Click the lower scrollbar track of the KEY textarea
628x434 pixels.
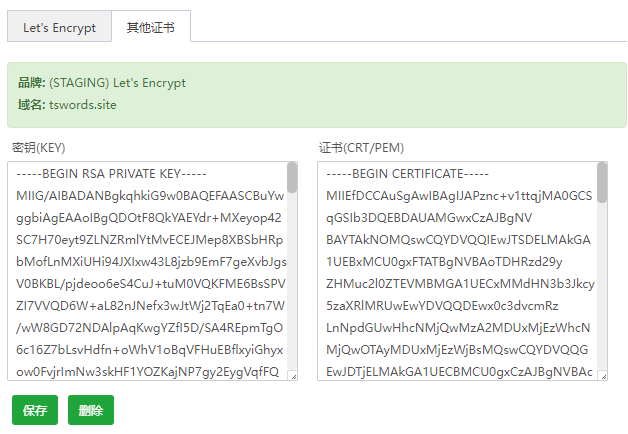point(292,280)
